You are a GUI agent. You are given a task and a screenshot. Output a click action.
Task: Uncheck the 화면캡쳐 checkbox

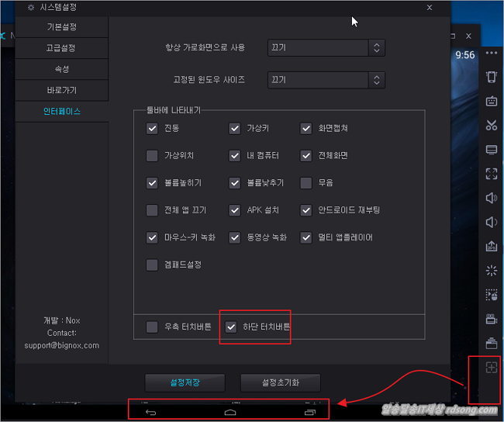coord(306,128)
